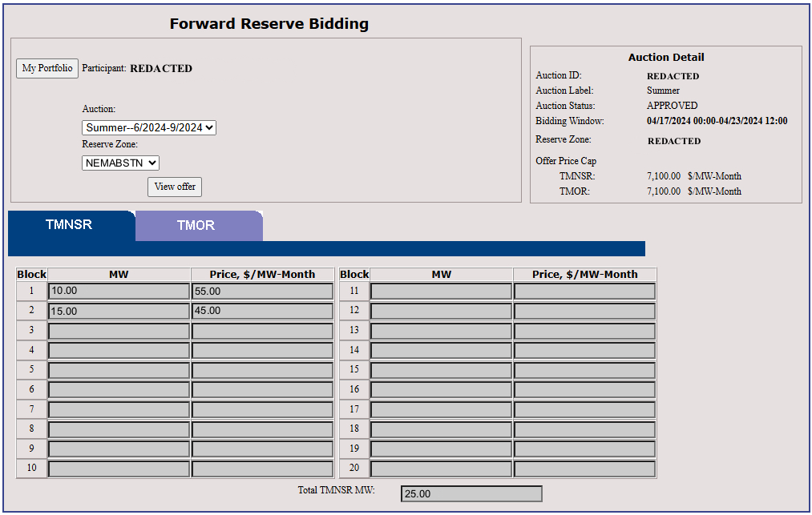Select Block 2 Price field showing 45.00
The width and height of the screenshot is (812, 515).
[x=263, y=311]
